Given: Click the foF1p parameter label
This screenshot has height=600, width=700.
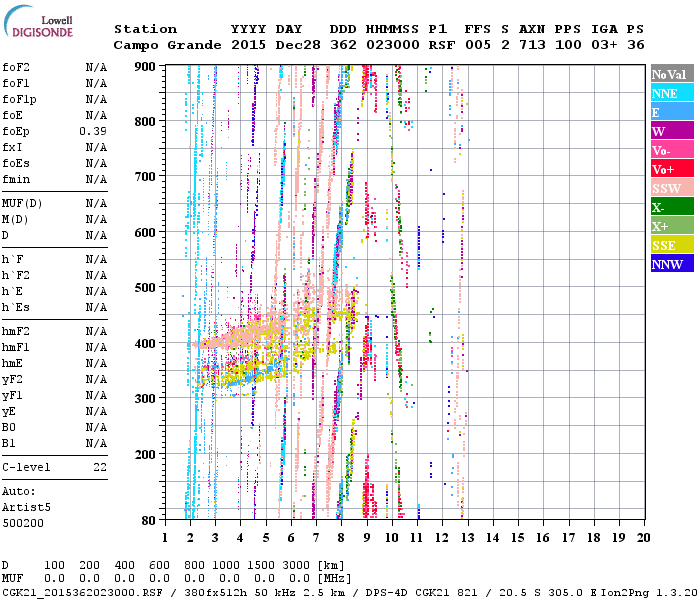Looking at the screenshot, I should [19, 99].
